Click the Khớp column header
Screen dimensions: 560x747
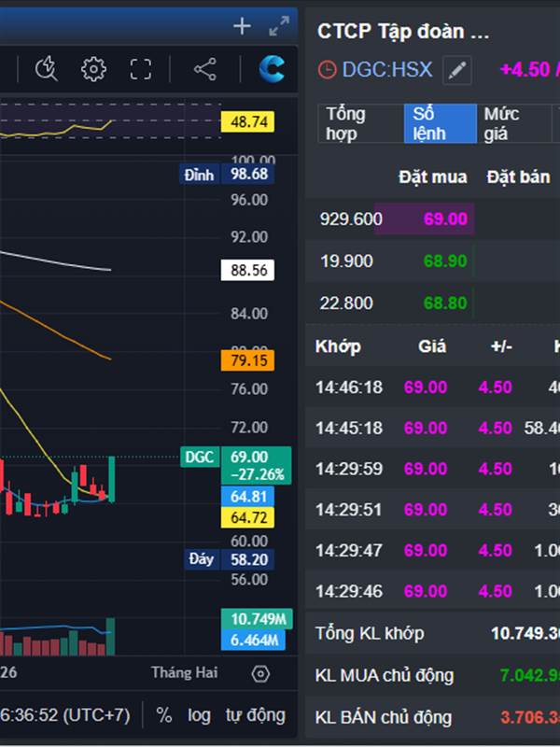pos(338,346)
